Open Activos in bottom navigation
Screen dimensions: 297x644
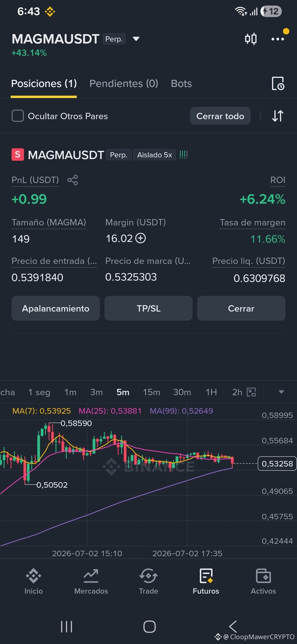pos(263,581)
